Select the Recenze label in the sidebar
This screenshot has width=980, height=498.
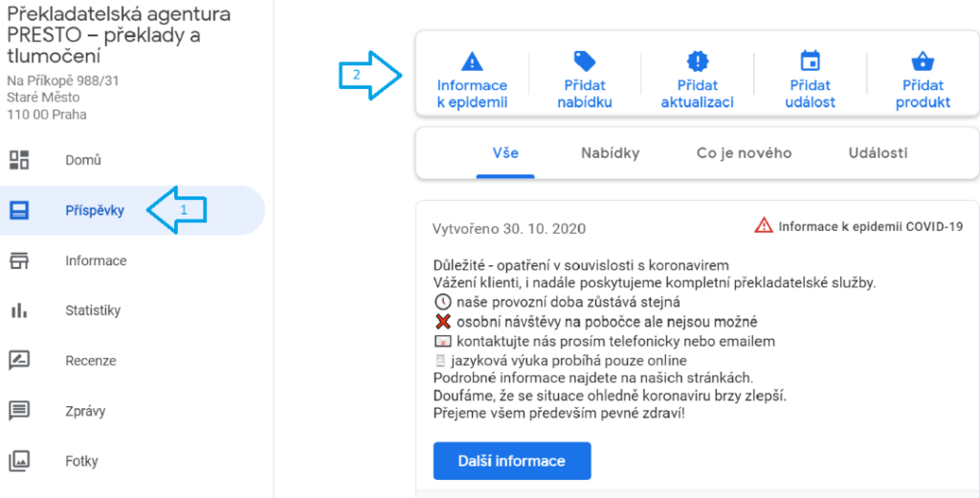pos(91,361)
